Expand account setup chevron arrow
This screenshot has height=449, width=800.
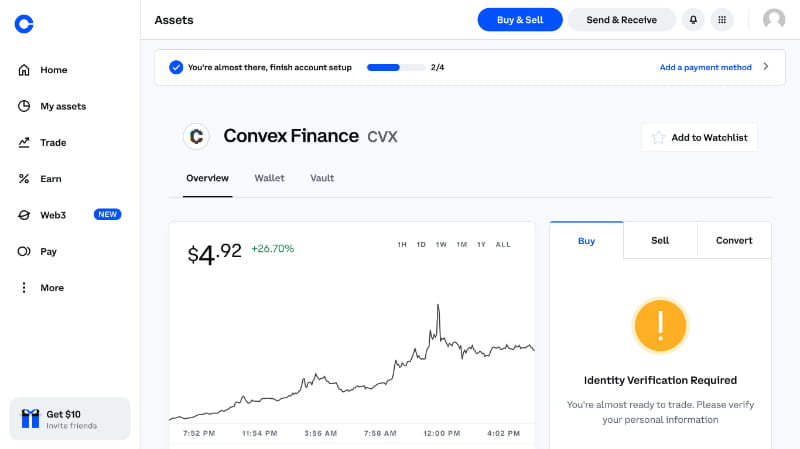coord(766,67)
